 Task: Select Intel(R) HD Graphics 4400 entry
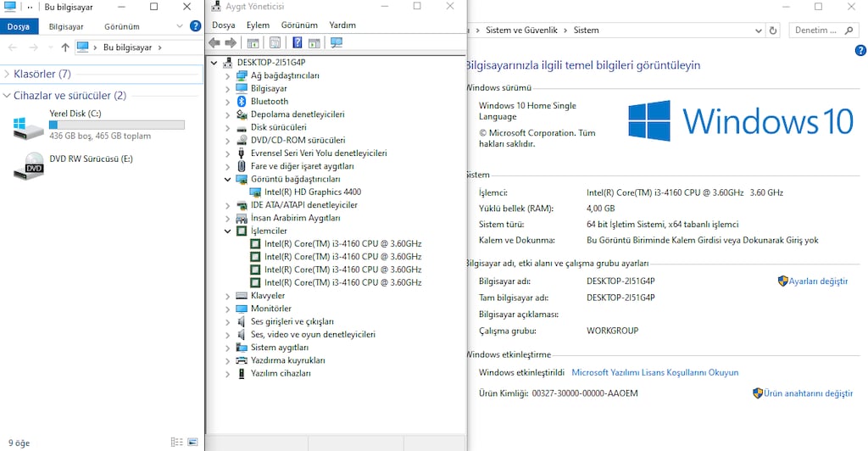[313, 192]
